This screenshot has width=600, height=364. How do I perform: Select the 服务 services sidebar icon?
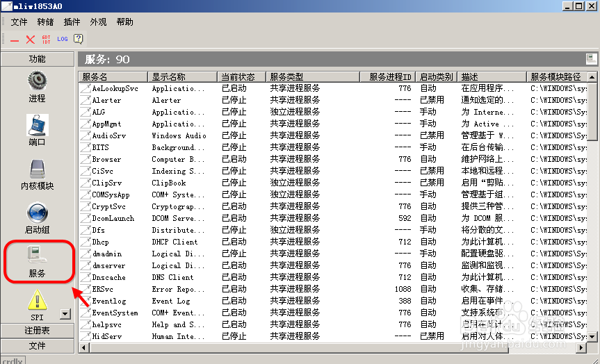tap(37, 256)
